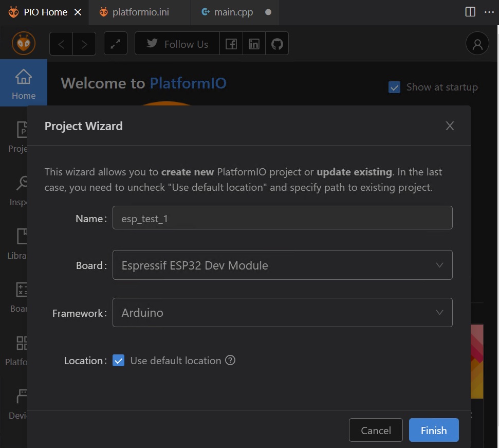This screenshot has width=499, height=448.
Task: Open Libraries in PIO sidebar
Action: 18,244
